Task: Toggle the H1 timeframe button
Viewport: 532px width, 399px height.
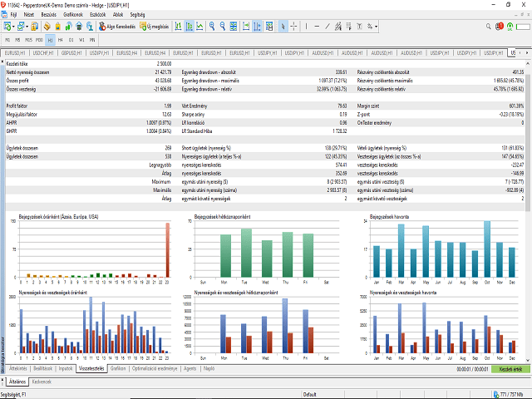Action: (50, 39)
